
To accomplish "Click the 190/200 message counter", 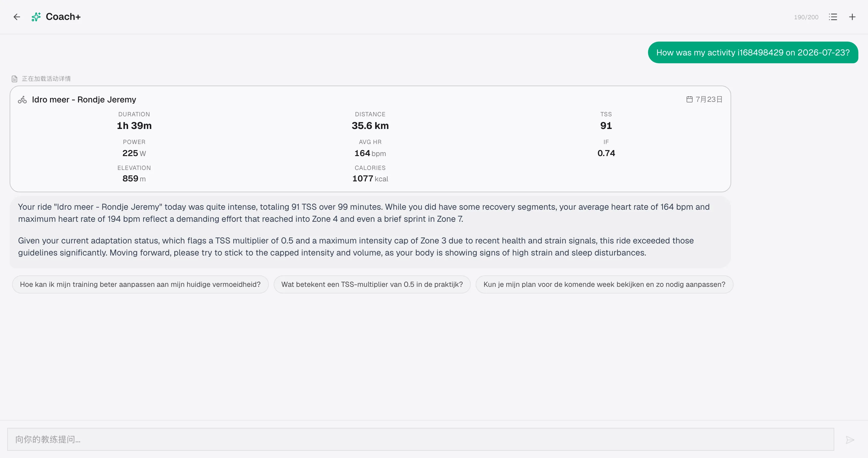I will (x=806, y=17).
